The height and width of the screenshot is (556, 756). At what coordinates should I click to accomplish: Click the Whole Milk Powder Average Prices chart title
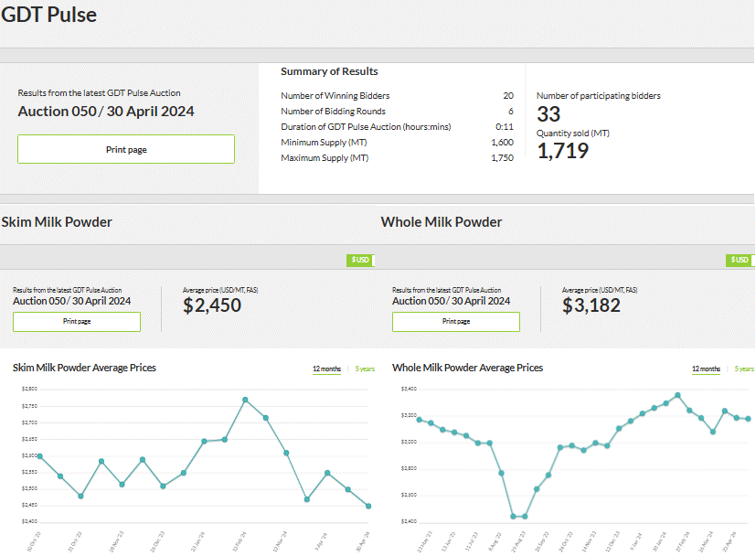click(x=468, y=368)
